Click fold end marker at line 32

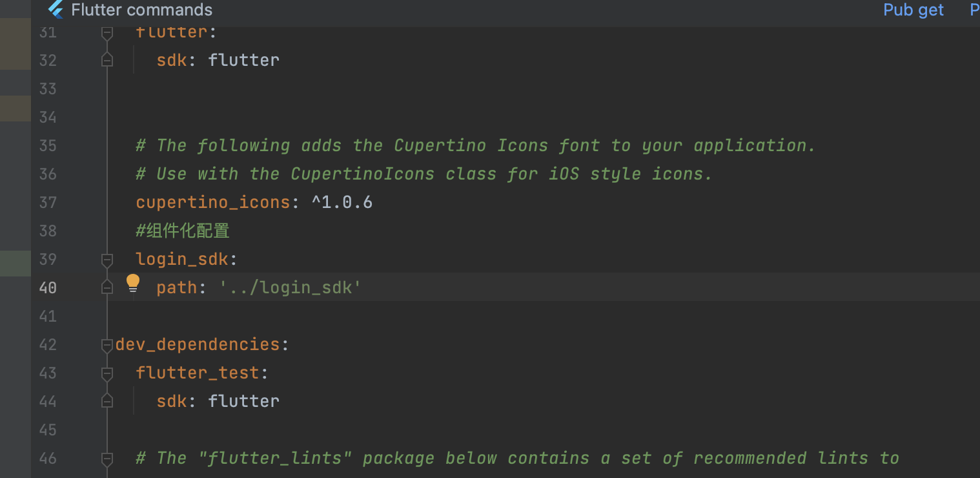(107, 59)
